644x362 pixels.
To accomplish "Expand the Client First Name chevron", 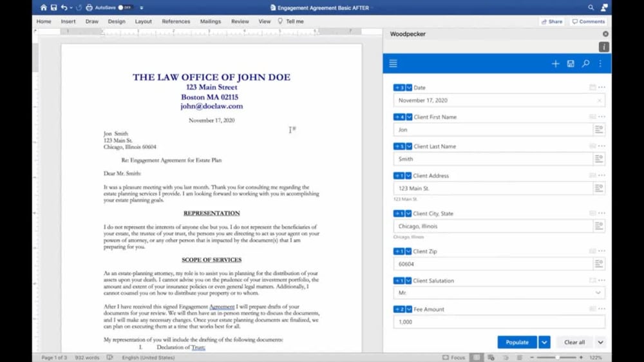I will click(x=409, y=117).
